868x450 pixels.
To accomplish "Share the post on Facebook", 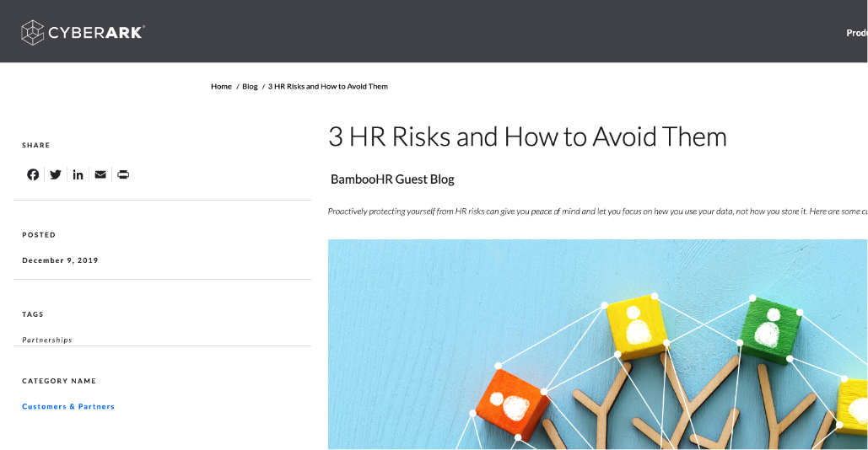I will point(33,174).
